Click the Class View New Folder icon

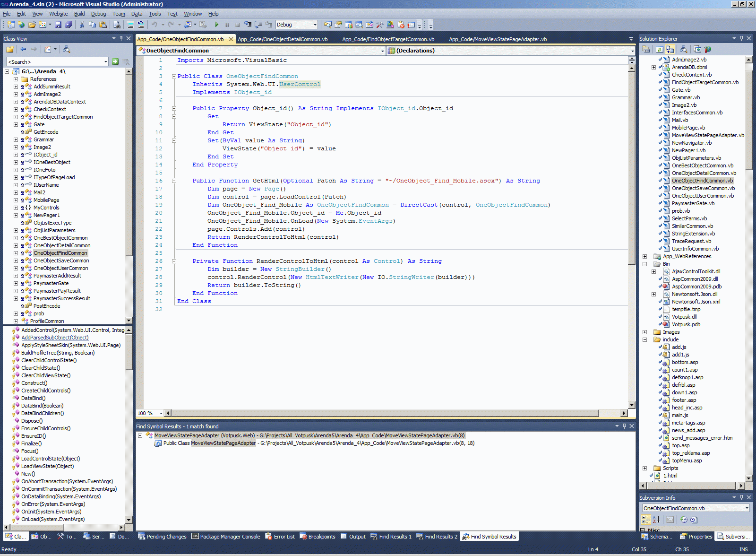(x=10, y=49)
